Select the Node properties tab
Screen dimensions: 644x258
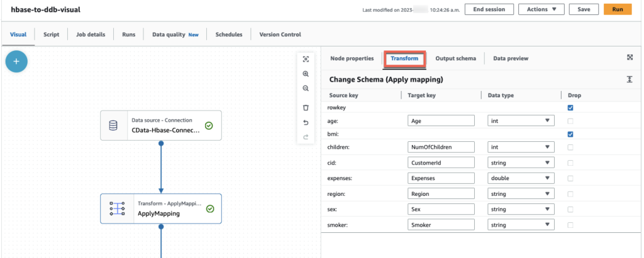point(352,58)
